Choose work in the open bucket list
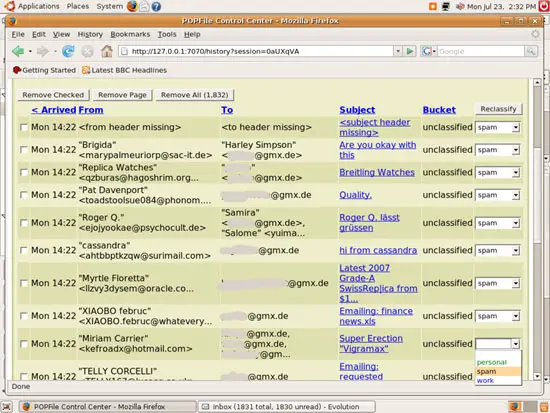Image resolution: width=550 pixels, height=413 pixels. click(498, 380)
